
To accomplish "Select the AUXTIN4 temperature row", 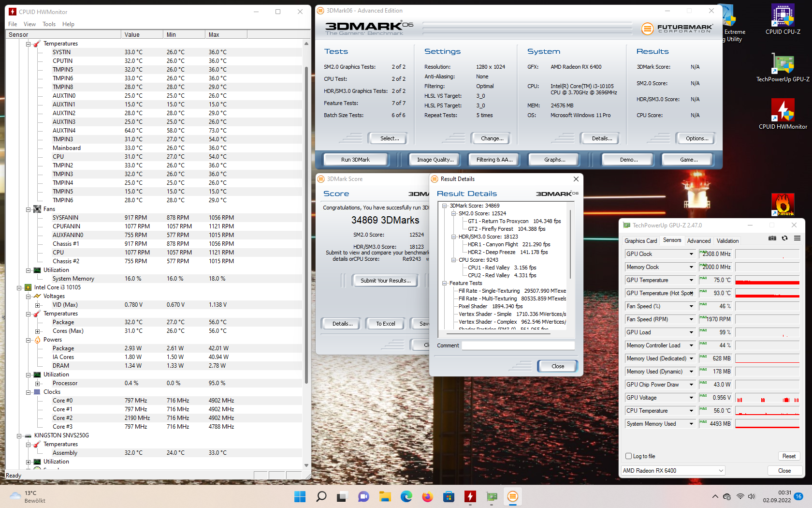I will click(155, 131).
